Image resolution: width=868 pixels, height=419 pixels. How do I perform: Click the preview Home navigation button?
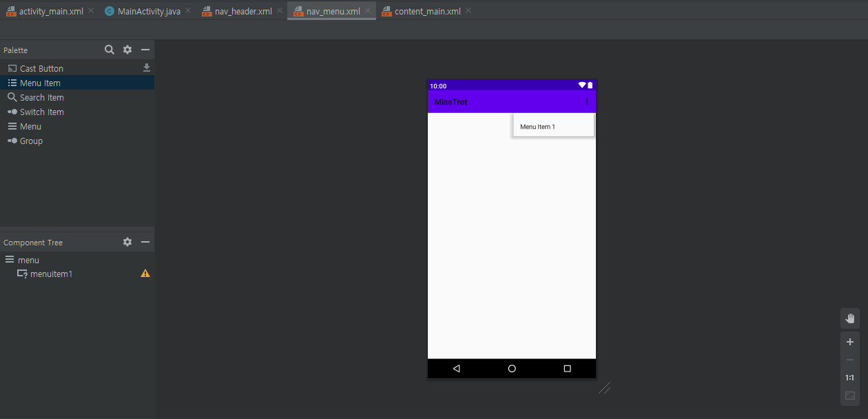512,369
